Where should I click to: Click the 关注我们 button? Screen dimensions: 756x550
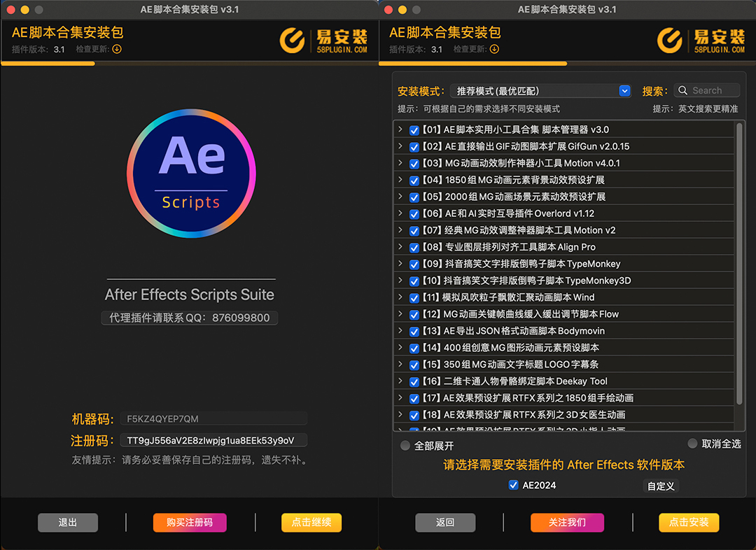point(567,523)
